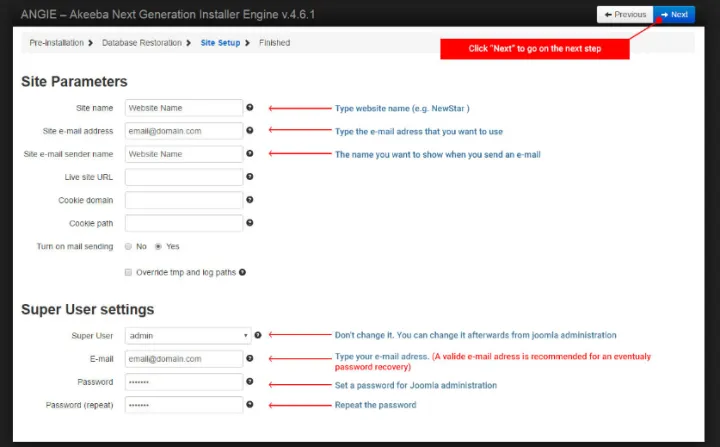720x447 pixels.
Task: Focus the Site e-mail sender name field
Action: point(184,154)
